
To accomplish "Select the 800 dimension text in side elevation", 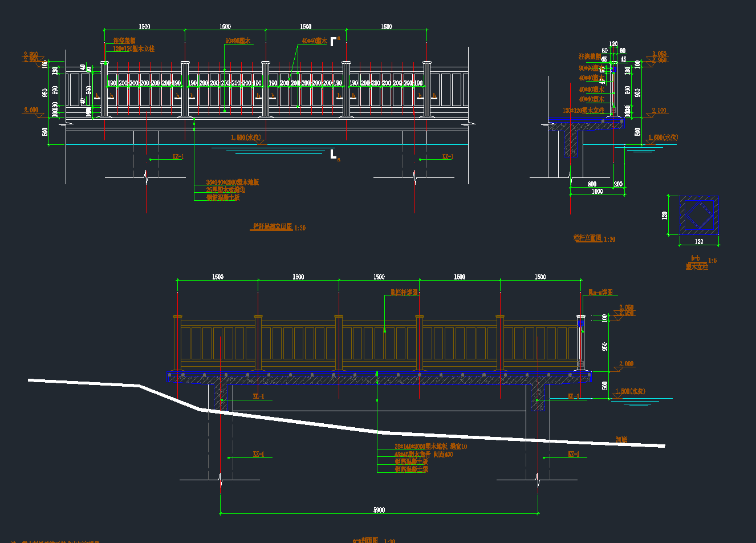I will coord(592,184).
